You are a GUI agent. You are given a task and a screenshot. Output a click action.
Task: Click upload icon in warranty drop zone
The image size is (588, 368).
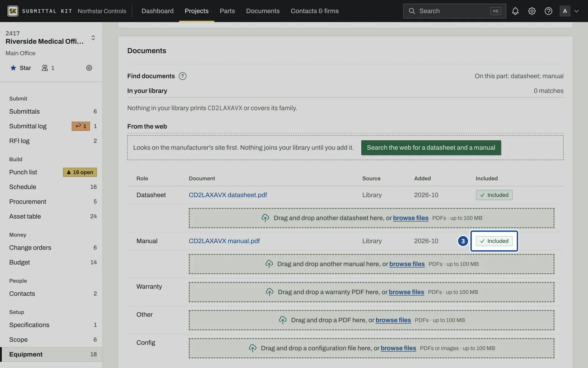pos(269,292)
